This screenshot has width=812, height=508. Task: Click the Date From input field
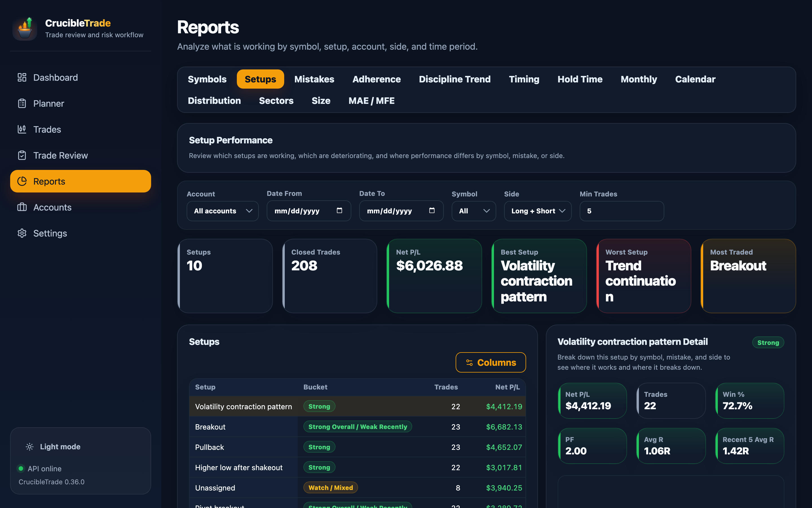(x=309, y=211)
